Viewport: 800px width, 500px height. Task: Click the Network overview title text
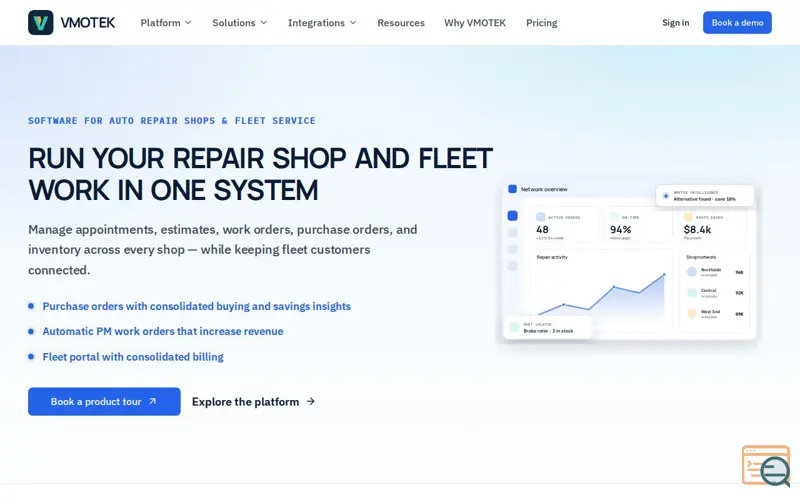click(544, 189)
